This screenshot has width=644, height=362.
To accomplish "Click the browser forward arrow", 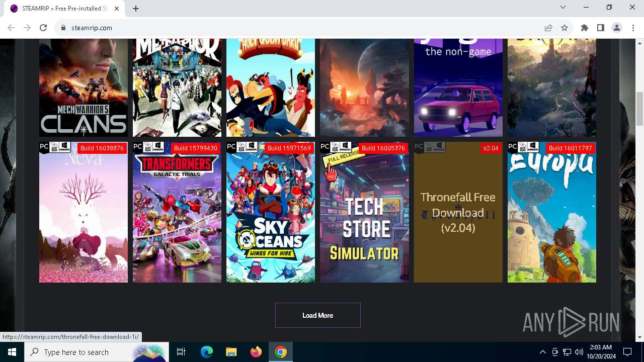I will 27,28.
